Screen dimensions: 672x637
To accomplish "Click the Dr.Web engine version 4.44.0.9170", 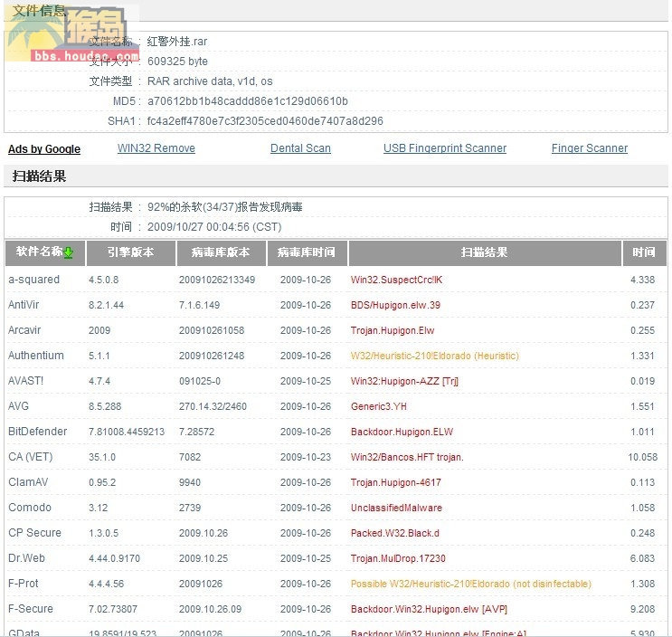I will 114,558.
